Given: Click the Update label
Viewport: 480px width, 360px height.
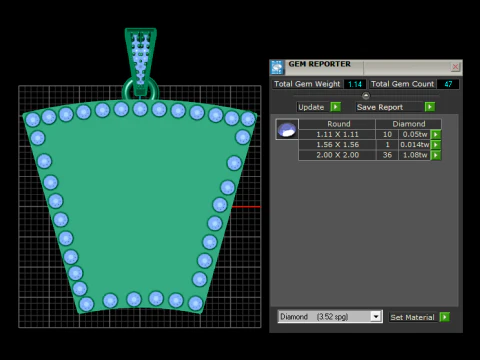Looking at the screenshot, I should click(x=311, y=107).
